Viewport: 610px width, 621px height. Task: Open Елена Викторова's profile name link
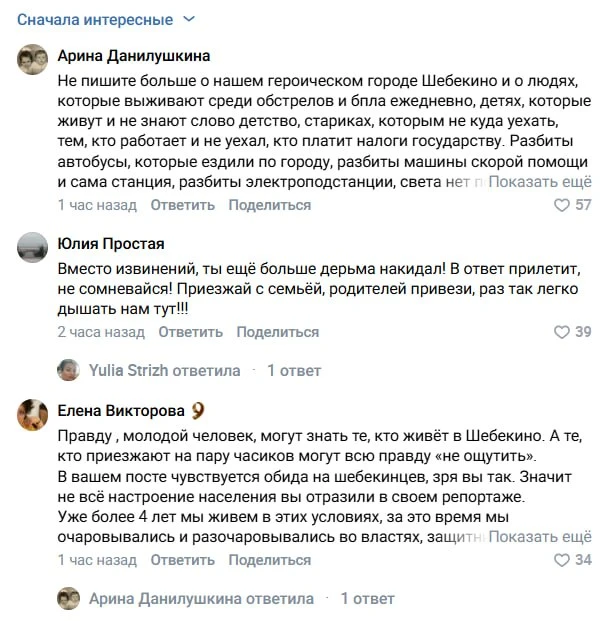(121, 411)
